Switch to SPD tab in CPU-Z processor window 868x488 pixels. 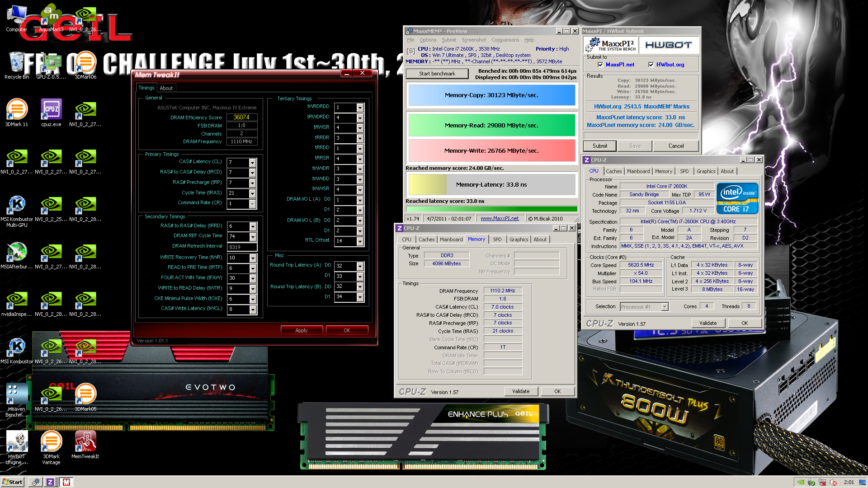[x=684, y=171]
